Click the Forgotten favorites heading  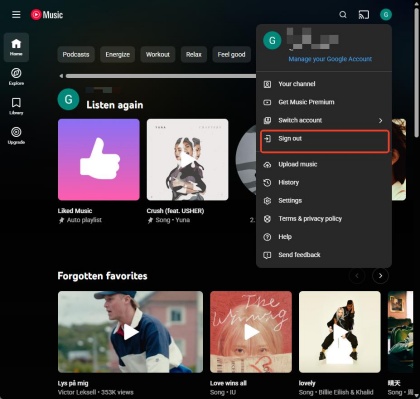102,276
